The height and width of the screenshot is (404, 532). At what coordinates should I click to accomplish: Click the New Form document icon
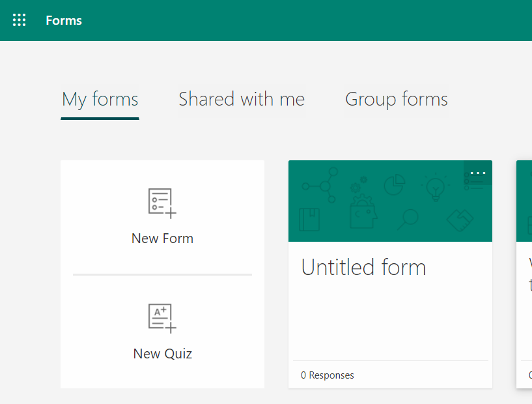[161, 203]
